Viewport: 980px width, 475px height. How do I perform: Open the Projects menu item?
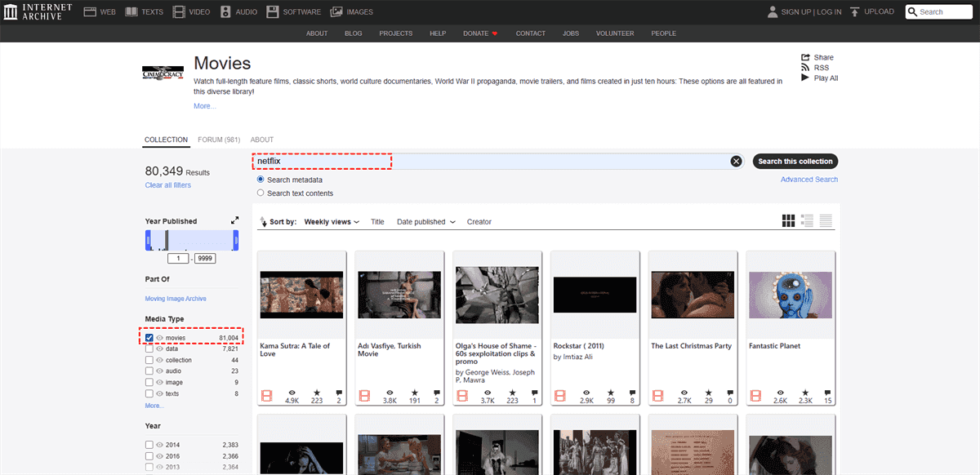coord(395,33)
